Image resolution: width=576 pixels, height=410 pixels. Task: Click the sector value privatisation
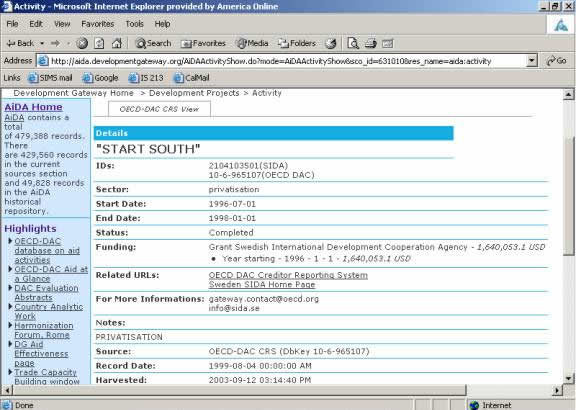click(234, 190)
